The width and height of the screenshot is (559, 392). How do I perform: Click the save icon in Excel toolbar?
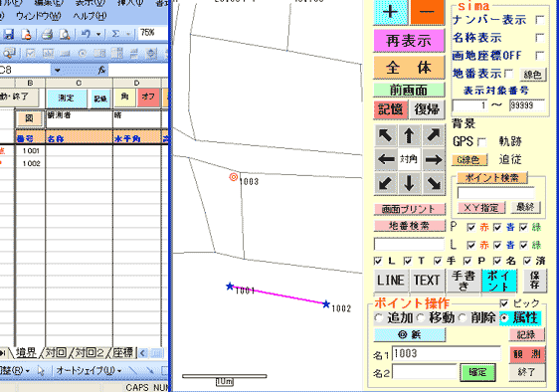(x=8, y=34)
